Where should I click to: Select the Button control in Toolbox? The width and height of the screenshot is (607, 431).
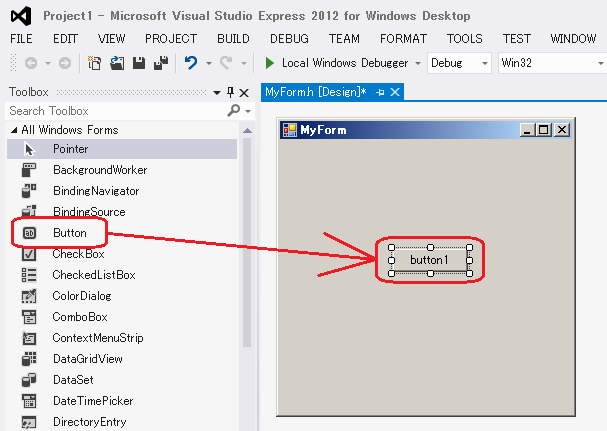pos(69,233)
